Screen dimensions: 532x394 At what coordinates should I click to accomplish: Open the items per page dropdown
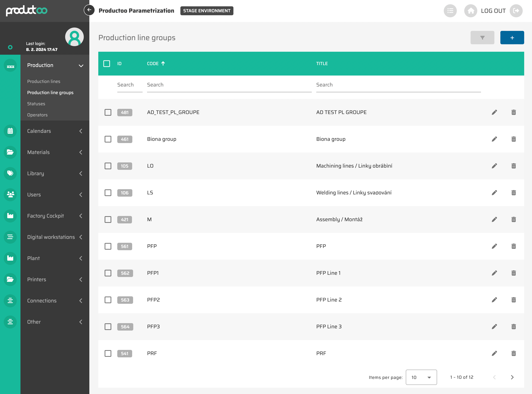pos(421,377)
